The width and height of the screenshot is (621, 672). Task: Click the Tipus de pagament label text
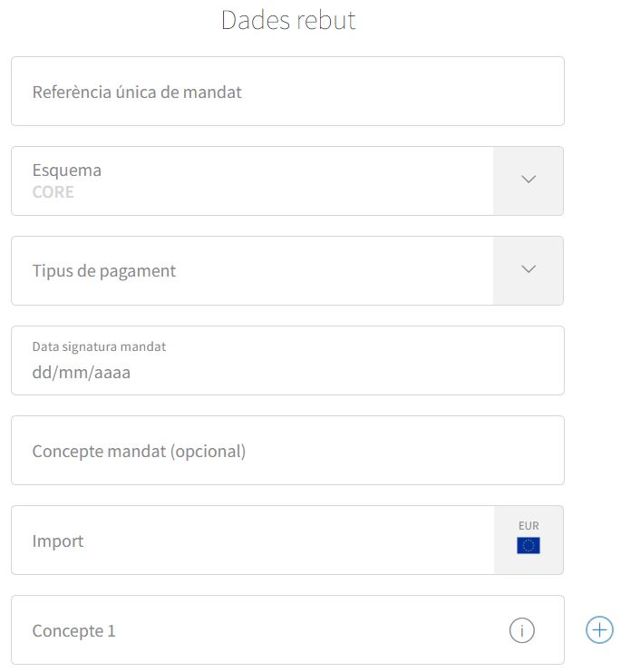click(104, 271)
